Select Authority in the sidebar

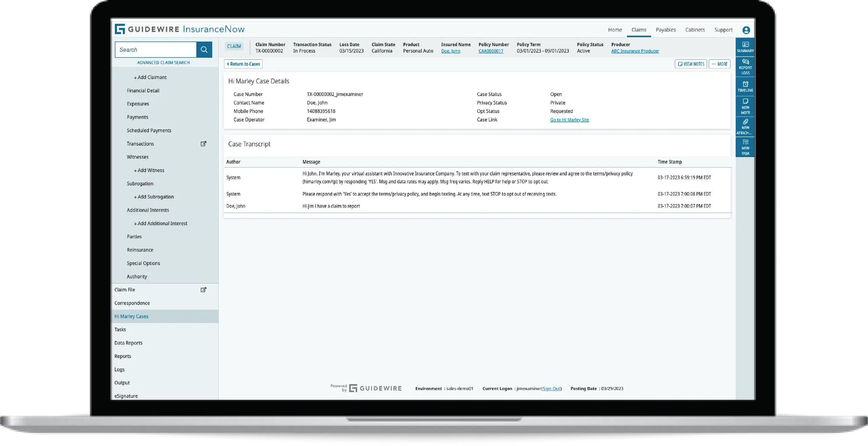coord(137,277)
